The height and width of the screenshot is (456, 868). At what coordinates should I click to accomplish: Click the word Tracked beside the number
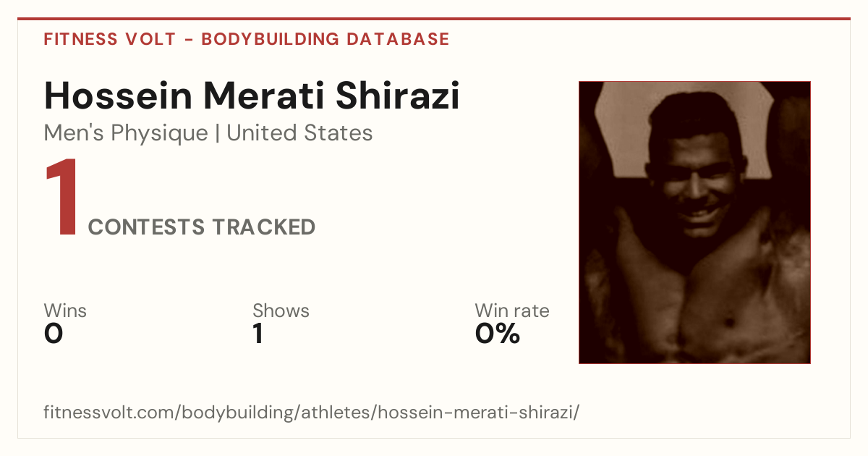[264, 227]
